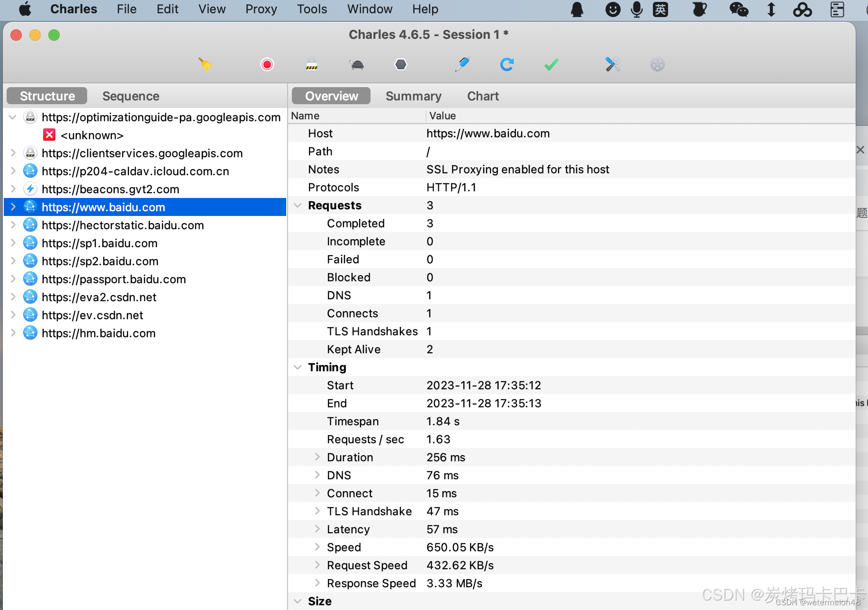This screenshot has width=868, height=610.
Task: Toggle SSL proxying lock icon in toolbar
Action: coord(311,64)
